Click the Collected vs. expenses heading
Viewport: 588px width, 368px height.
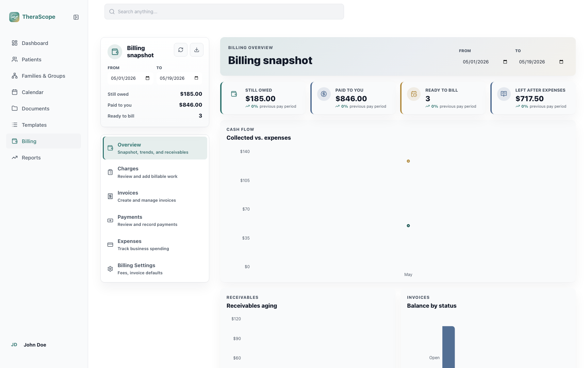(x=259, y=138)
